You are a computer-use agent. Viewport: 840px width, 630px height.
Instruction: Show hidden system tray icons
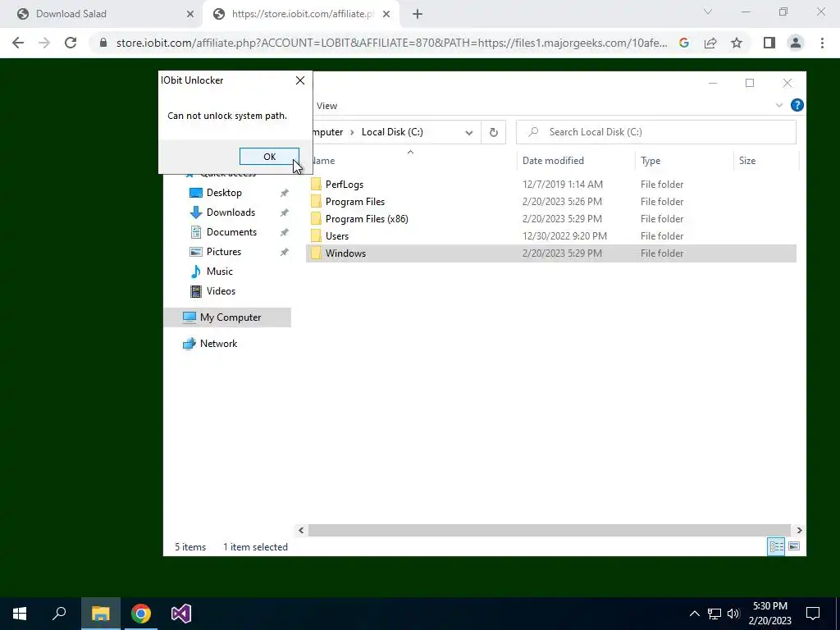[694, 614]
